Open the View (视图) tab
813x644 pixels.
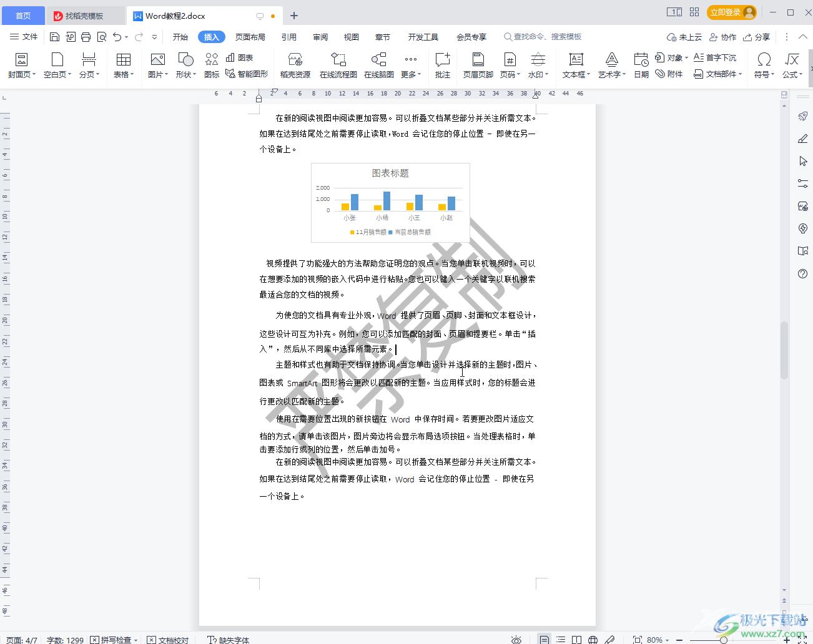pos(352,37)
